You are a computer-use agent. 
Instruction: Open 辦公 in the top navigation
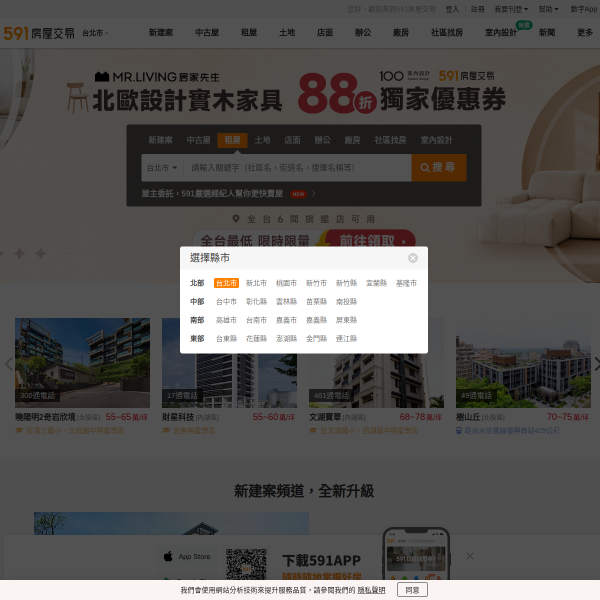click(363, 33)
